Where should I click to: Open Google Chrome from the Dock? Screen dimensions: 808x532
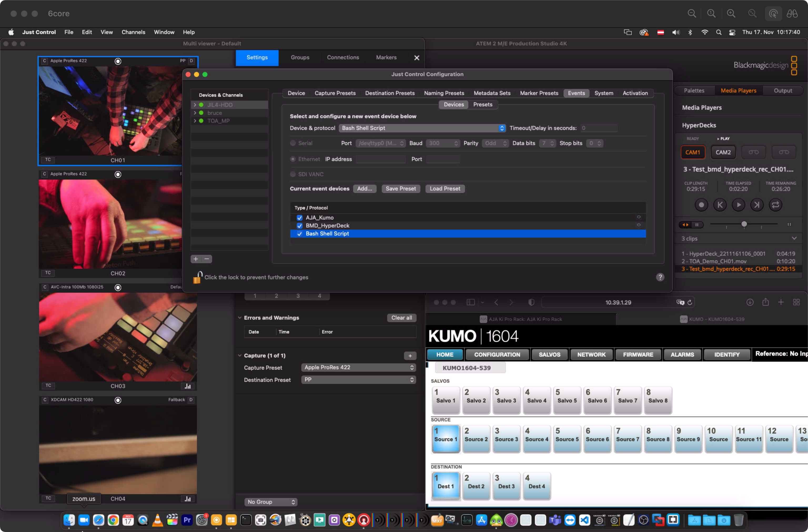pos(113,520)
